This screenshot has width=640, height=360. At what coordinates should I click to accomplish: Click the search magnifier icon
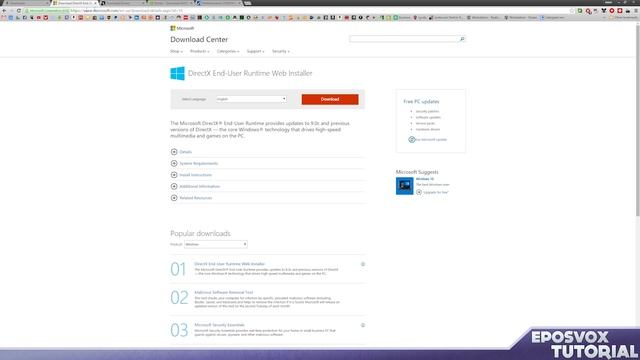[x=462, y=39]
